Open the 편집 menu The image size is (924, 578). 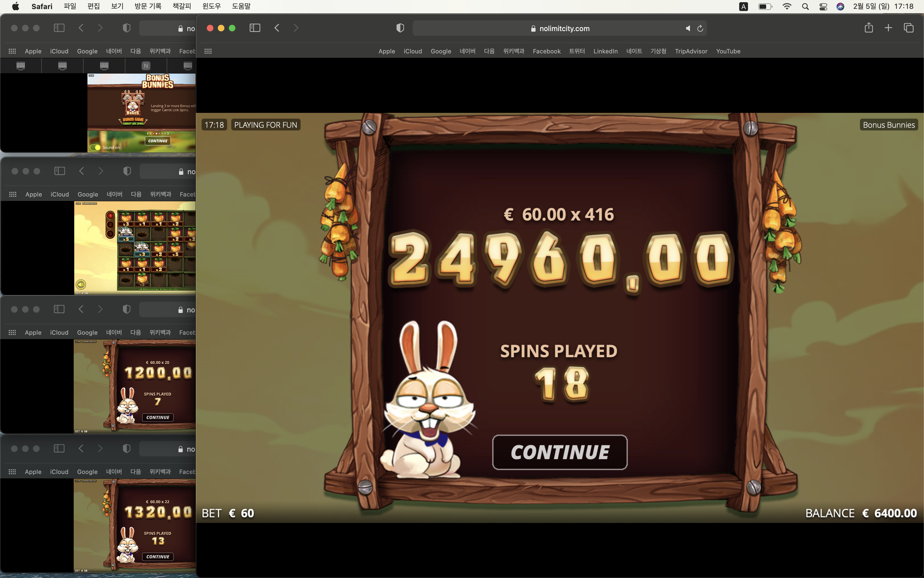point(94,6)
